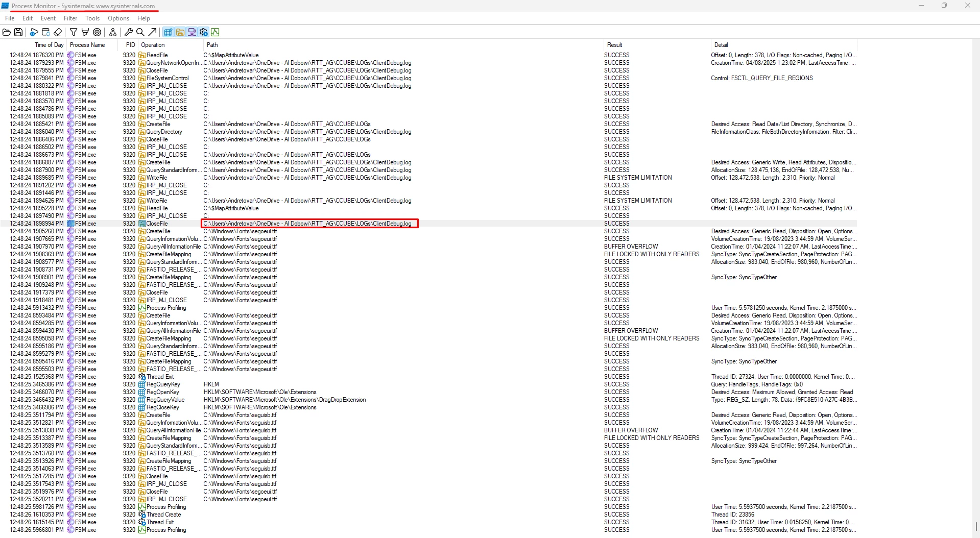Click the ClientDebug.log path of the selected CloseFile row
980x538 pixels.
click(x=307, y=224)
